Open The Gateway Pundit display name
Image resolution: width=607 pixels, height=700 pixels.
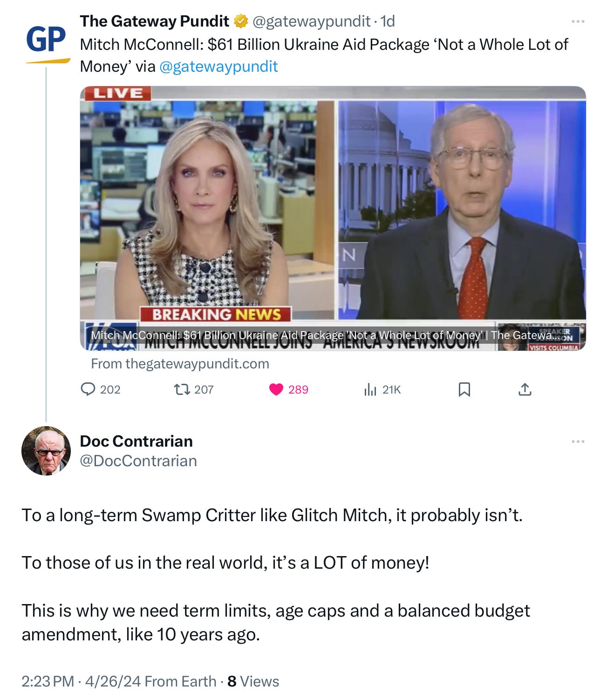[154, 21]
